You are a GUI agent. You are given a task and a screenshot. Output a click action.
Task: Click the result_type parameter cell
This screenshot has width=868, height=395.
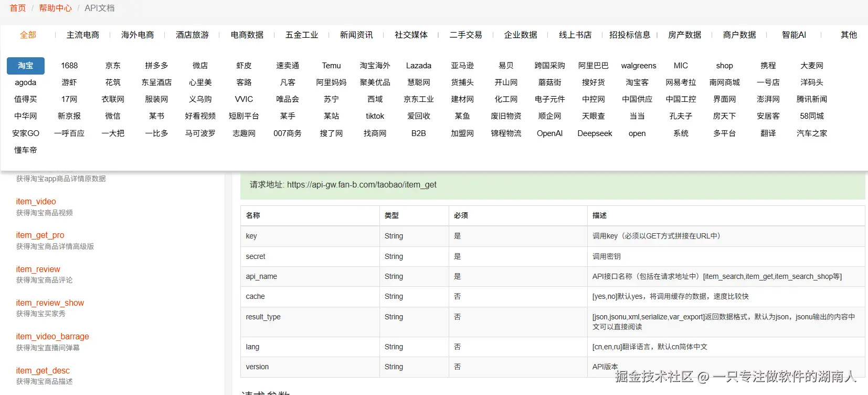point(310,322)
